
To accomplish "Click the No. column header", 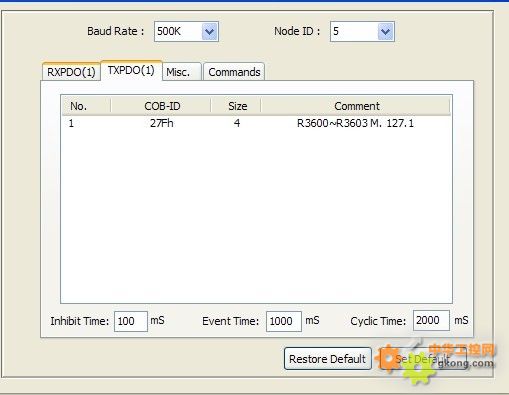I will pos(86,106).
